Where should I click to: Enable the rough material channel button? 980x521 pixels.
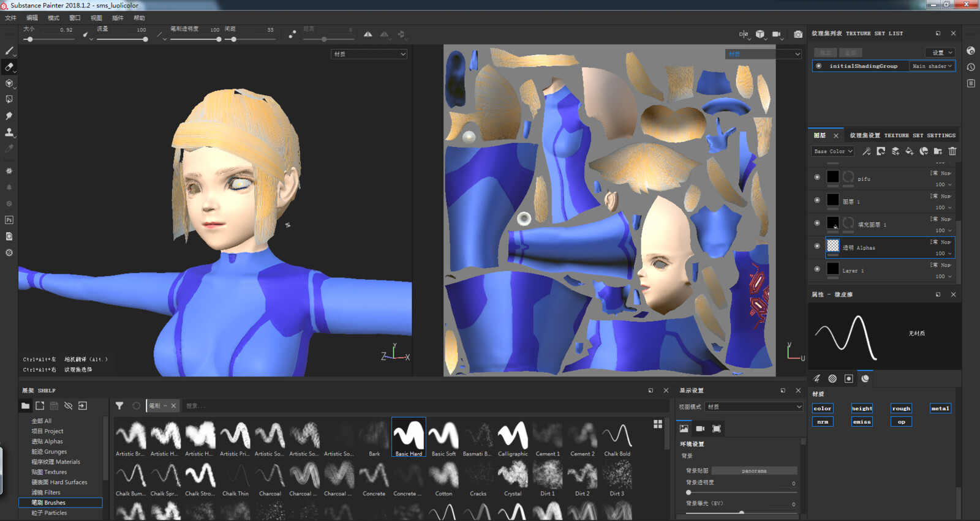(x=901, y=408)
